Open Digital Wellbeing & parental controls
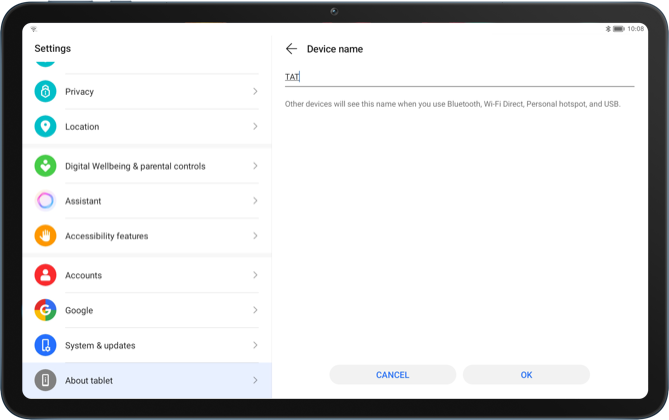The height and width of the screenshot is (420, 669). (135, 166)
